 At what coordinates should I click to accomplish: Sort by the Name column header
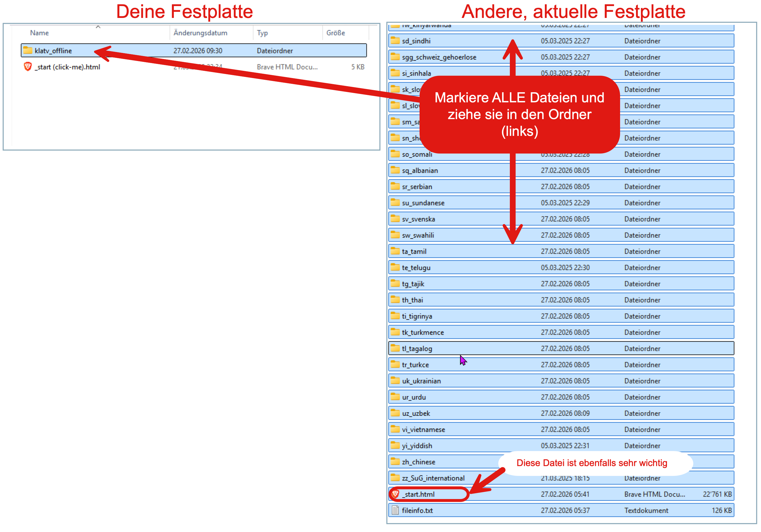click(39, 33)
